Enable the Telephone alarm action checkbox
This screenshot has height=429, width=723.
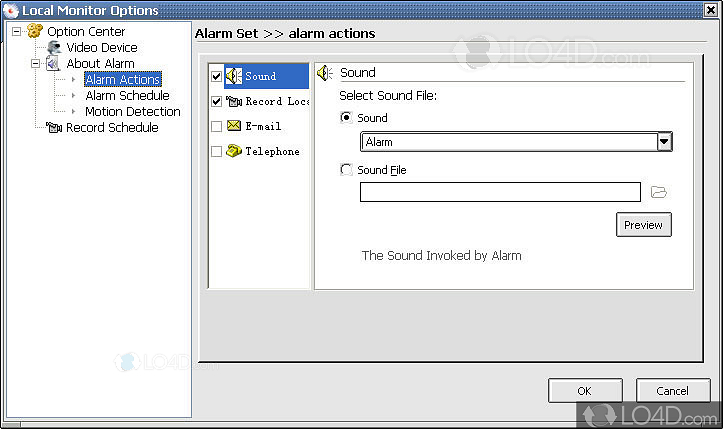point(216,151)
